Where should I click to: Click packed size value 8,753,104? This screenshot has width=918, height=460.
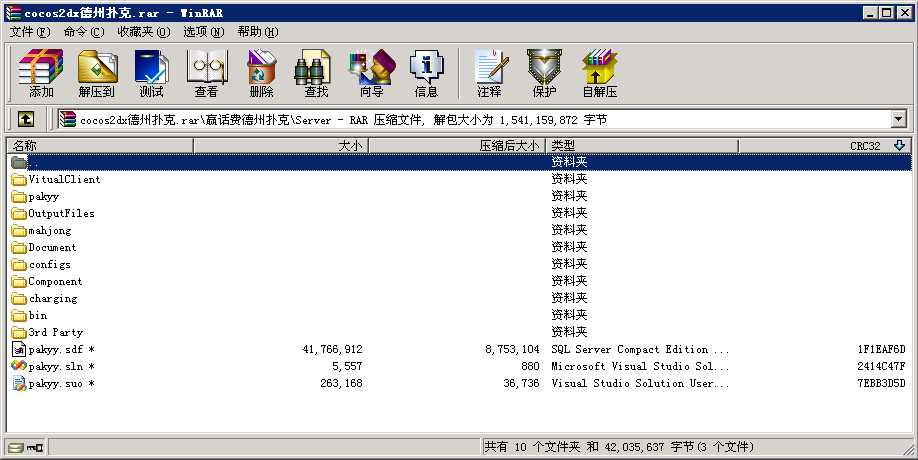[512, 349]
